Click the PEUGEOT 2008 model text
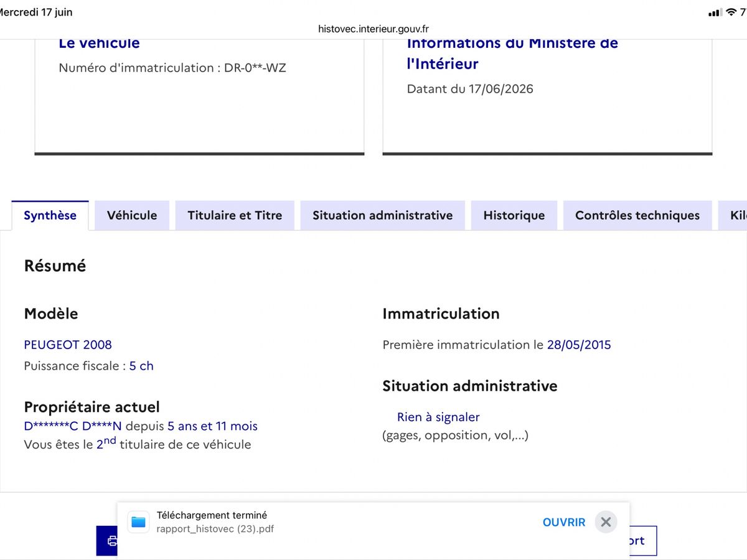747x560 pixels. 68,345
